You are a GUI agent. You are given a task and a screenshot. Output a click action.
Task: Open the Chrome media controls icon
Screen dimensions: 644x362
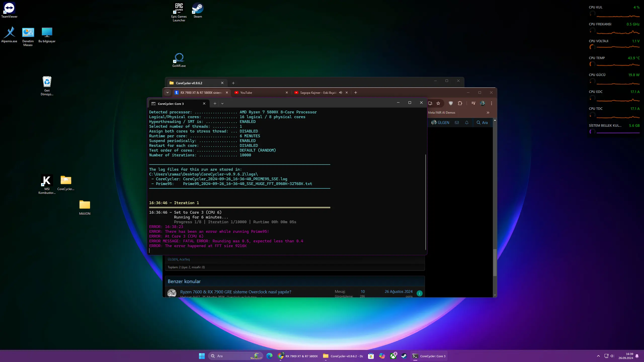point(473,103)
